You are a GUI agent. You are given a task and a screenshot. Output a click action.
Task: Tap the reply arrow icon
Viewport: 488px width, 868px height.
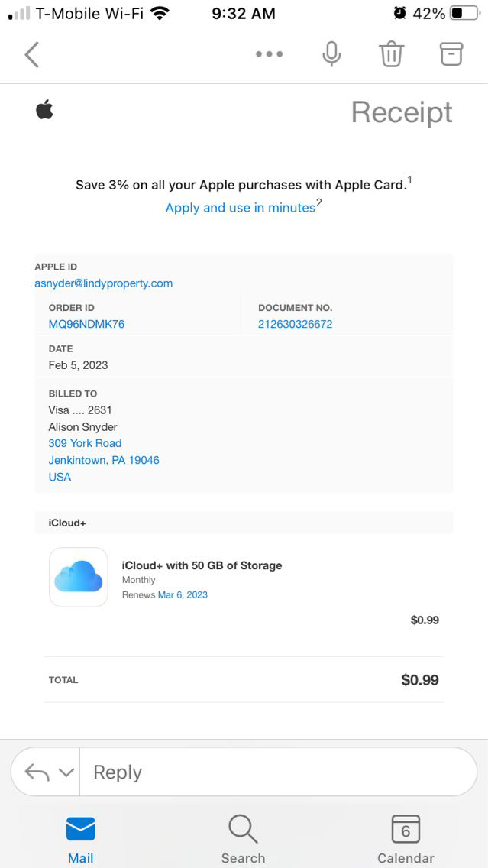click(x=37, y=772)
